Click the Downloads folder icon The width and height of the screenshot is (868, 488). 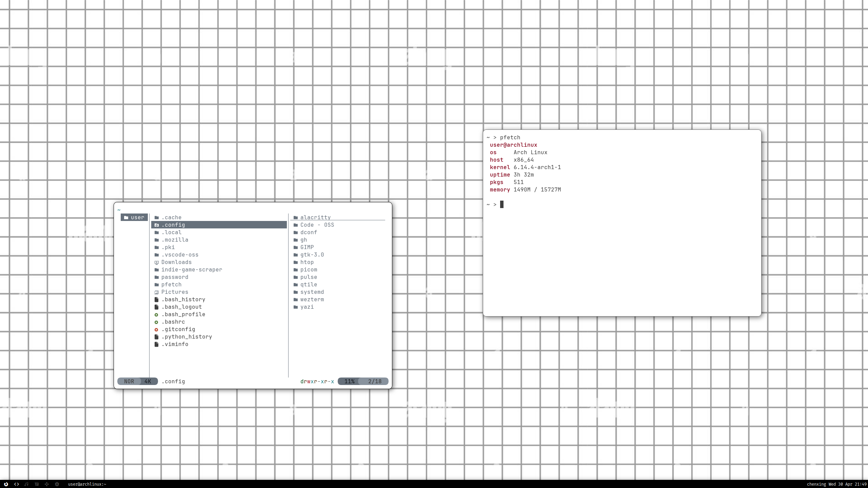157,262
